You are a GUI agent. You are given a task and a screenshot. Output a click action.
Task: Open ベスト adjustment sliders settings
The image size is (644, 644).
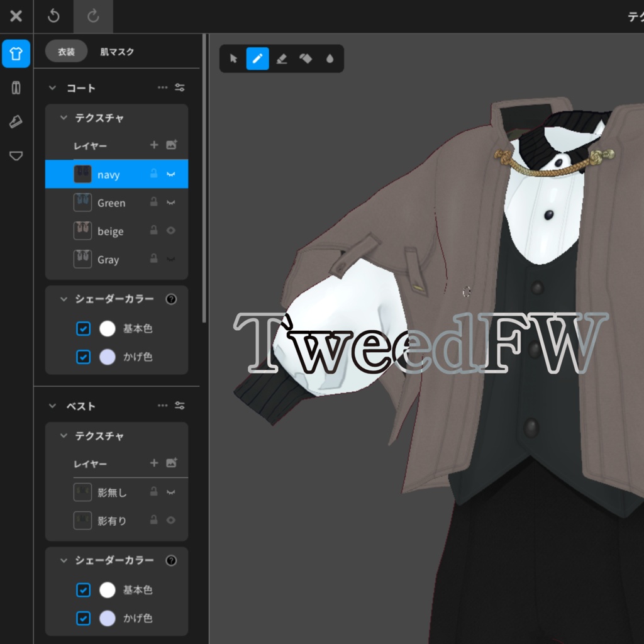coord(180,406)
